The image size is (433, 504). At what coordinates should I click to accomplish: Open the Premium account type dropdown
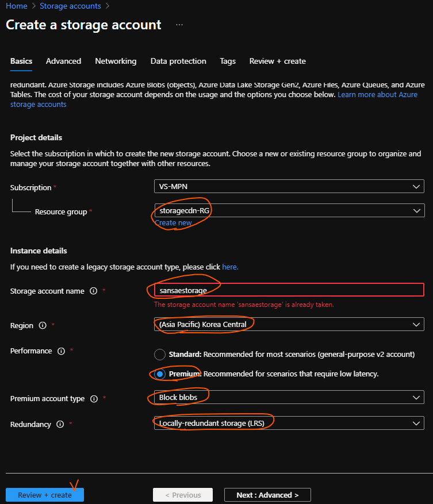[x=289, y=398]
